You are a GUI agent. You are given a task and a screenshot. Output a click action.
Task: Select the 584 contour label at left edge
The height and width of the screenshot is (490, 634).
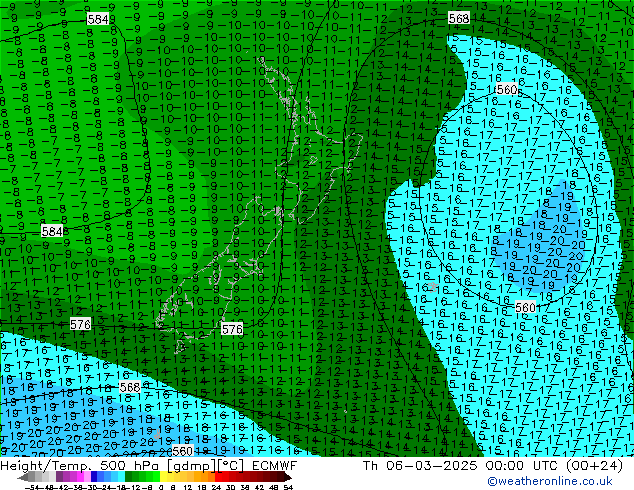click(x=52, y=231)
